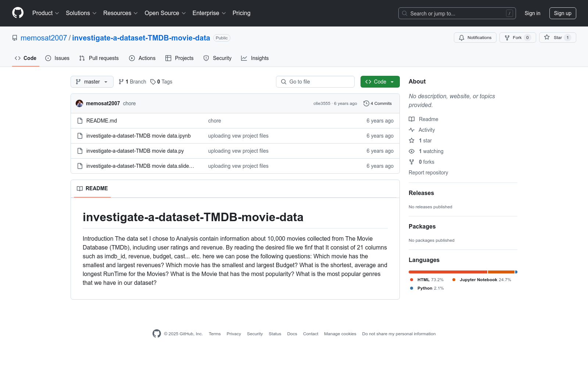Click the Notifications button

(x=475, y=38)
